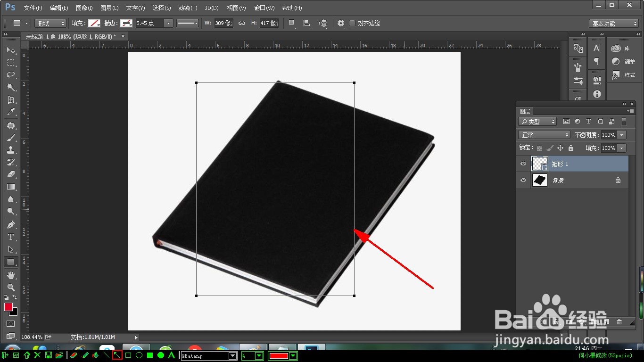Select the Blur tool
Image resolution: width=644 pixels, height=362 pixels.
click(10, 199)
